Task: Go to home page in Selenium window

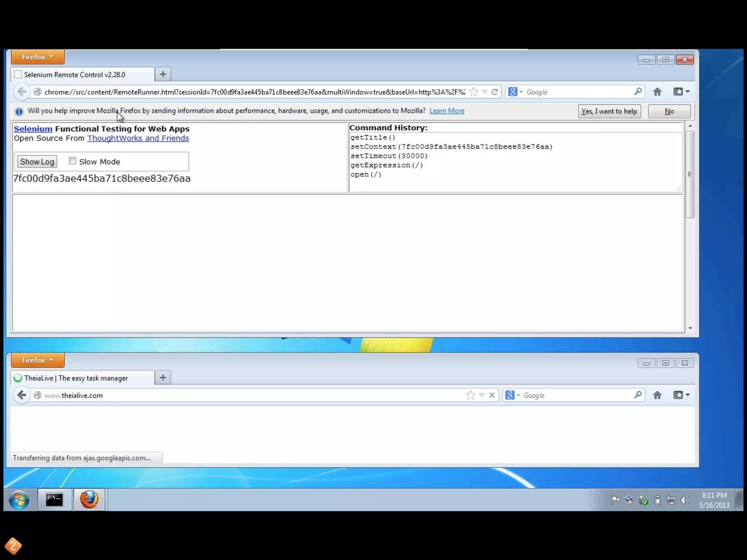Action: click(x=657, y=92)
